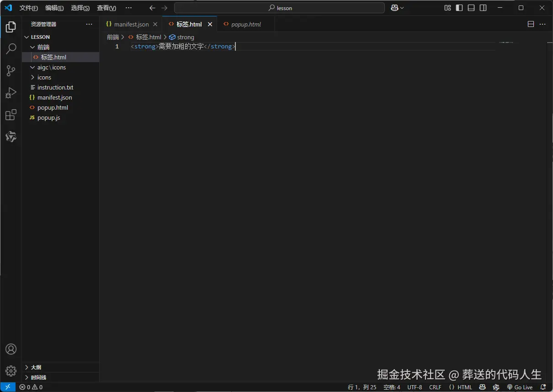Collapse the aigc\icons folder
Screen dimensions: 553x392
(32, 67)
